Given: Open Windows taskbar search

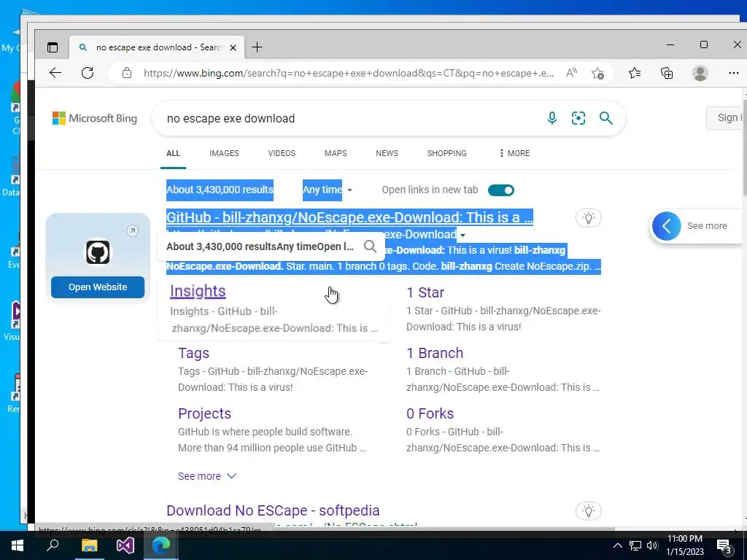Looking at the screenshot, I should point(53,545).
